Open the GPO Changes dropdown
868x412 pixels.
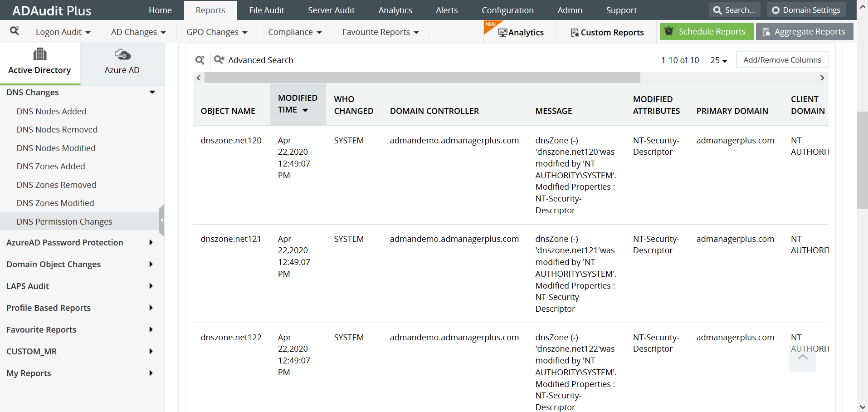(x=217, y=32)
